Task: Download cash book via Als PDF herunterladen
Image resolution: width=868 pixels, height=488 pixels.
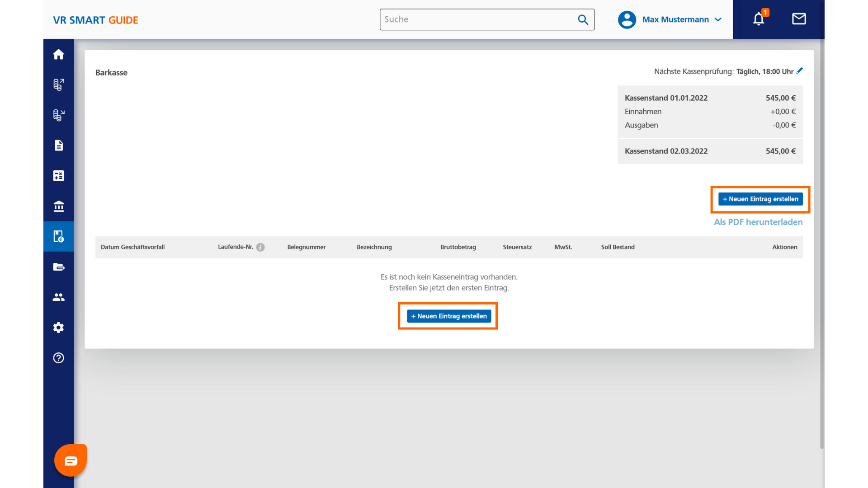Action: pyautogui.click(x=758, y=222)
